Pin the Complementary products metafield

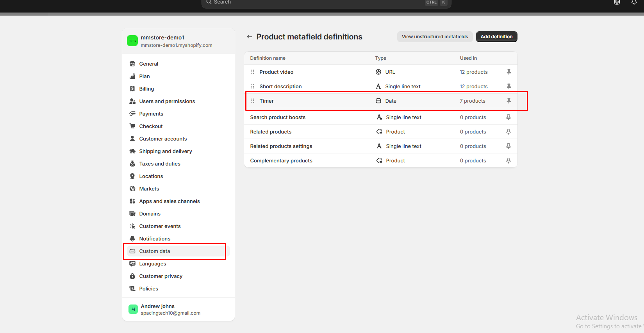[508, 160]
